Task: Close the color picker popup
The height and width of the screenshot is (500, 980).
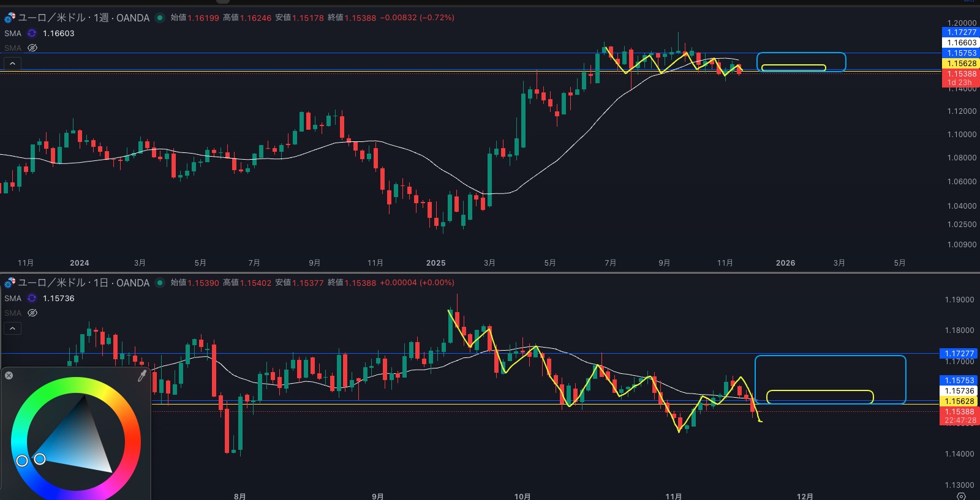Action: [9, 375]
